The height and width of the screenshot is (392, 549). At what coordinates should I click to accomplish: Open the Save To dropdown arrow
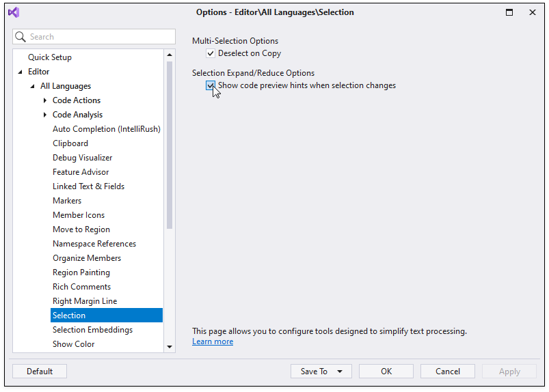(x=340, y=372)
